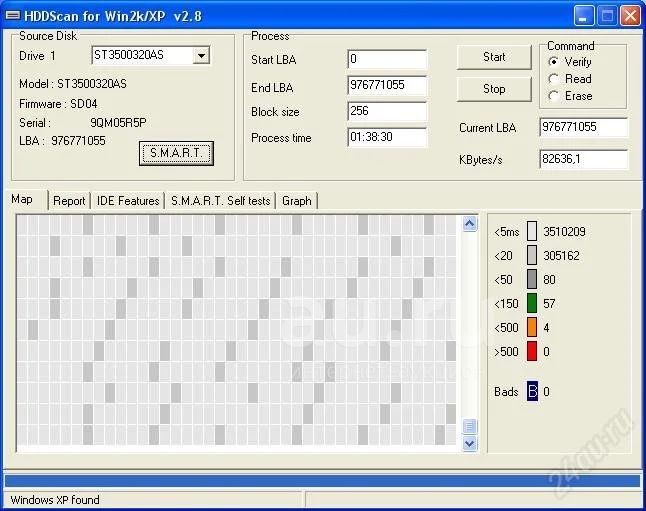Click the Start button
Viewport: 646px width, 511px height.
tap(494, 57)
